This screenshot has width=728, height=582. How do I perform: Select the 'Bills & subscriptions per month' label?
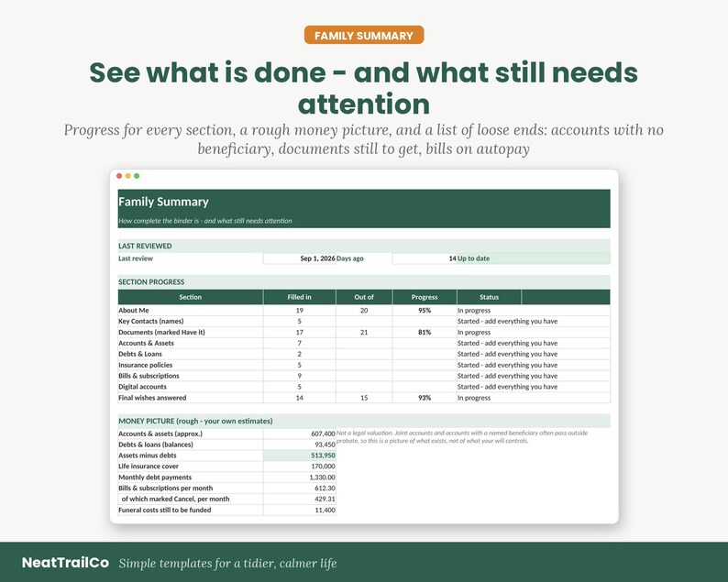click(x=191, y=489)
